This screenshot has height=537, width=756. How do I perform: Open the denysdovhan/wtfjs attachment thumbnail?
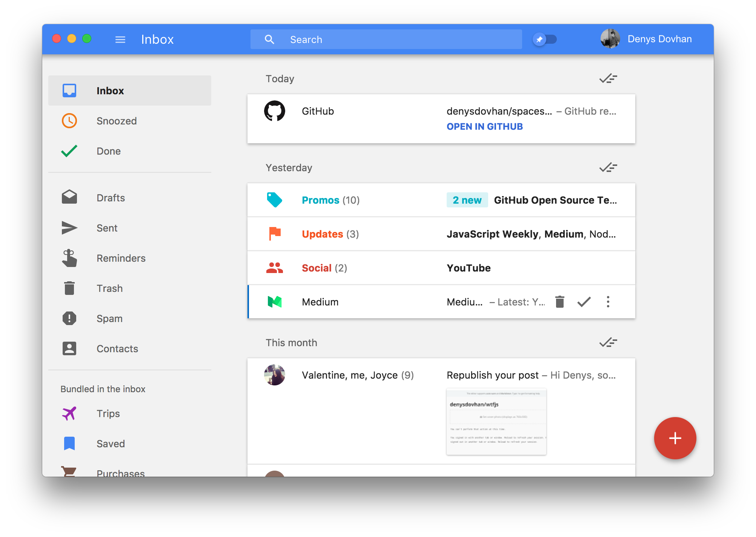coord(496,421)
